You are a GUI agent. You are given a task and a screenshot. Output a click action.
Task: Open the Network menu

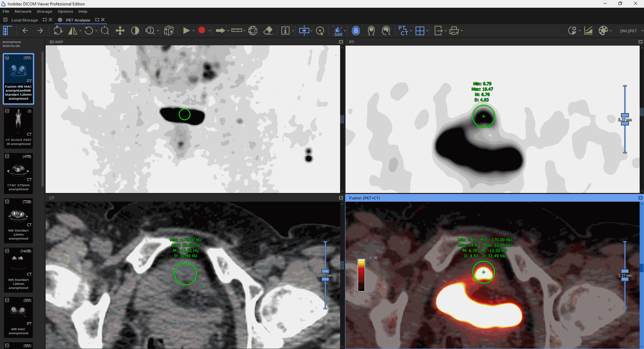23,11
